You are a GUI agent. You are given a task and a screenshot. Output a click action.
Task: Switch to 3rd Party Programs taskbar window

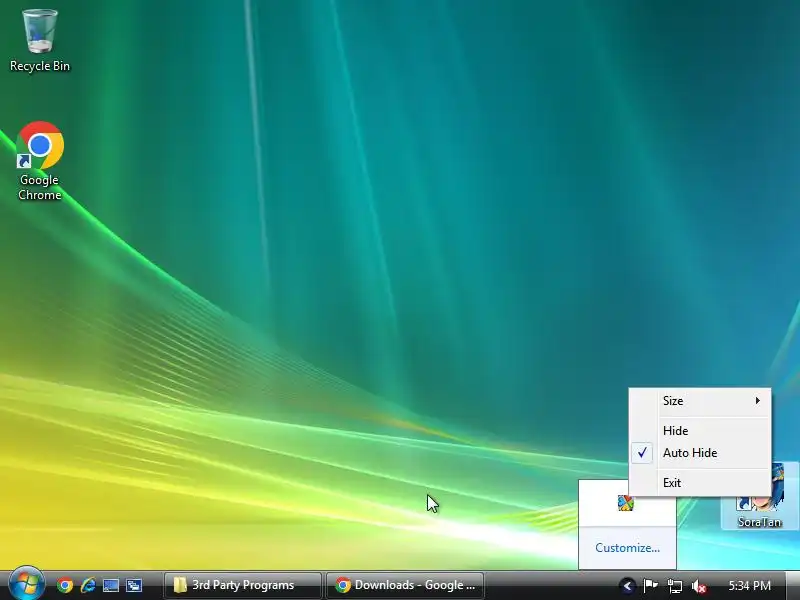click(243, 585)
